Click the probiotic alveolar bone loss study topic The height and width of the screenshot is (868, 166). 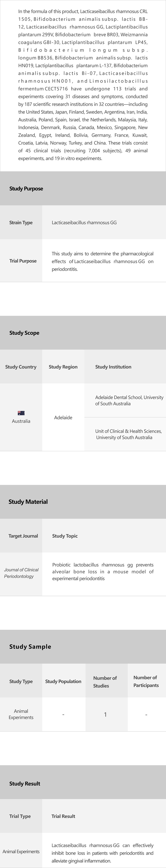click(103, 572)
